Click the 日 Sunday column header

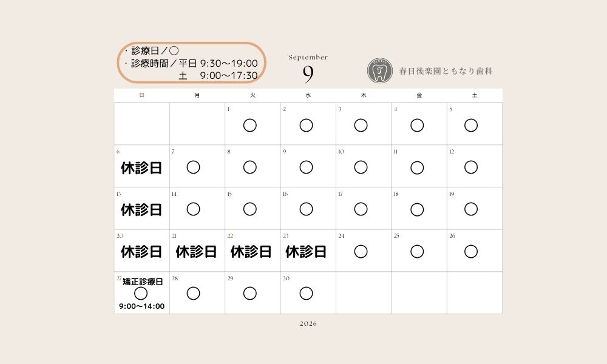pyautogui.click(x=141, y=95)
